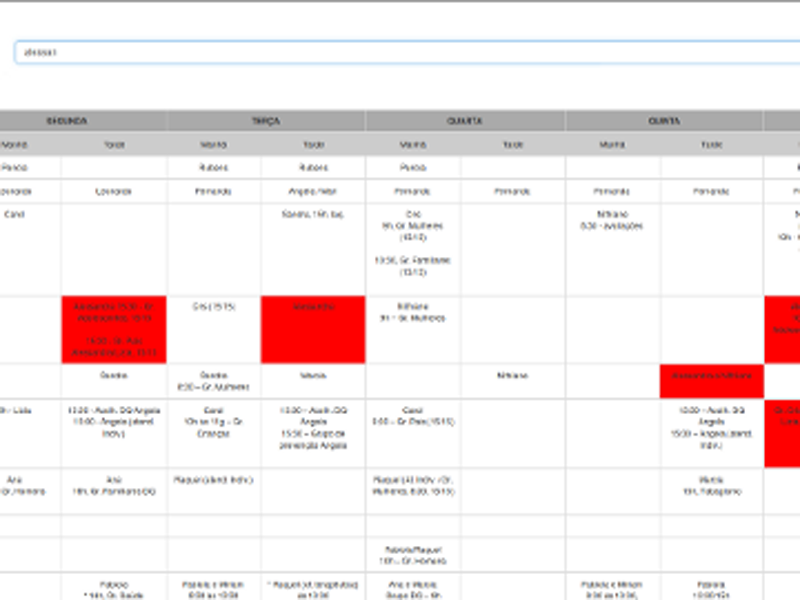Viewport: 800px width, 600px height.
Task: Select Manhã subheader under TERÇA
Action: (214, 144)
